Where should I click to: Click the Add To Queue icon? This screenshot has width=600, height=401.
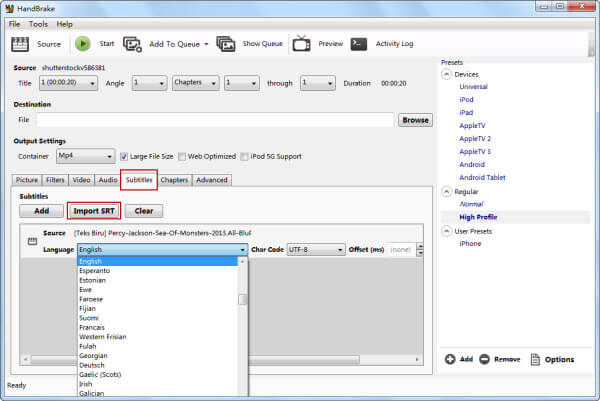[x=132, y=44]
